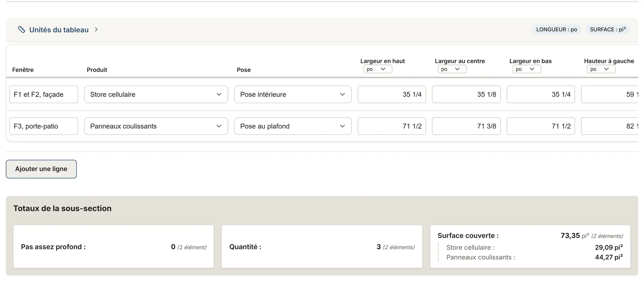Click the F3 row Largeur en haut field

pos(392,126)
